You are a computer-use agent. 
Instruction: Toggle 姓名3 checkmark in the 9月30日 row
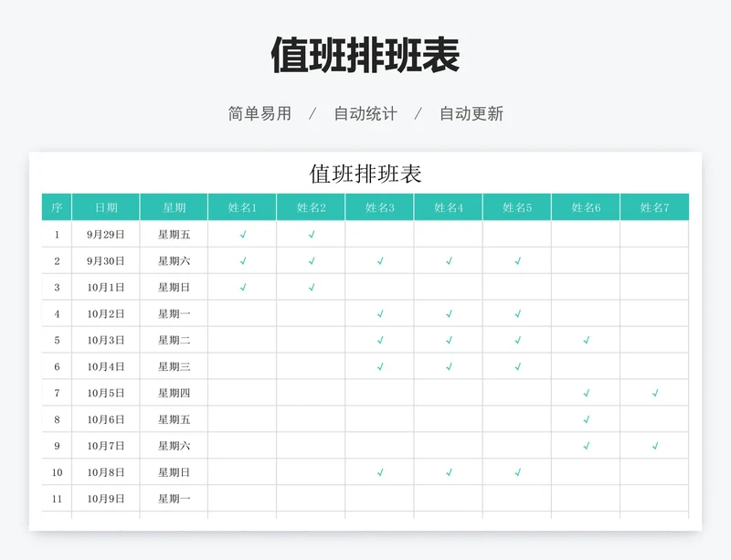click(x=380, y=261)
